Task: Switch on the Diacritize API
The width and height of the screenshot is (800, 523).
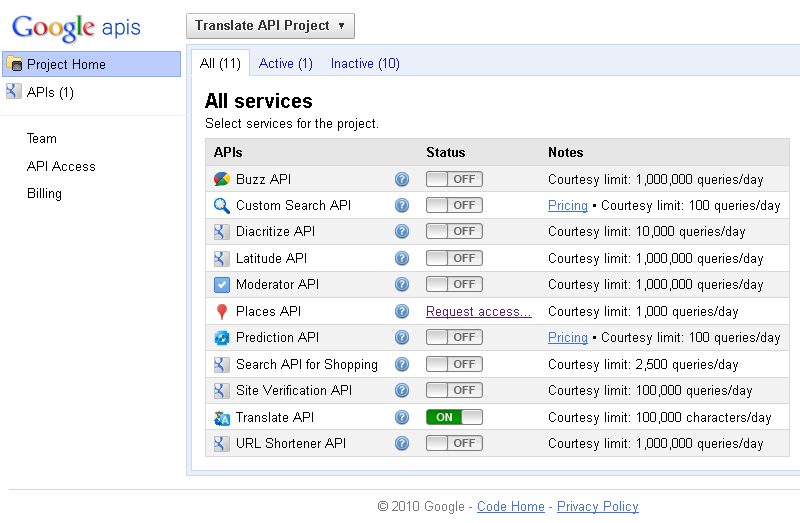Action: pyautogui.click(x=454, y=231)
